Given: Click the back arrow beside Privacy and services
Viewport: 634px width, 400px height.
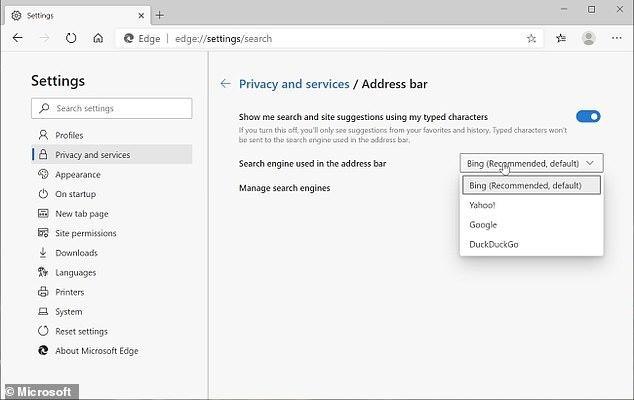Looking at the screenshot, I should (226, 84).
